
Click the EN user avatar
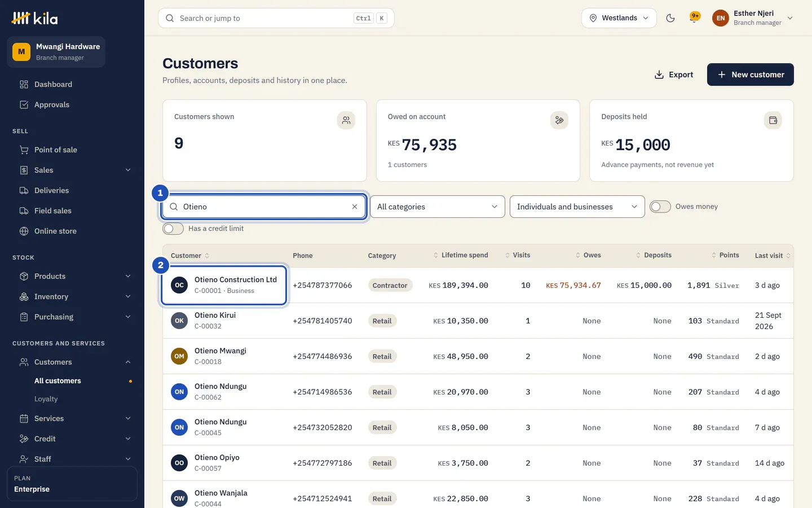[x=721, y=18]
